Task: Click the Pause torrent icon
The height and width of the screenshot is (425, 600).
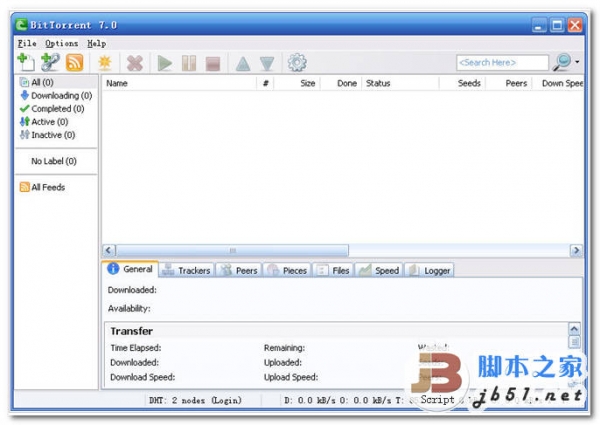Action: [189, 63]
